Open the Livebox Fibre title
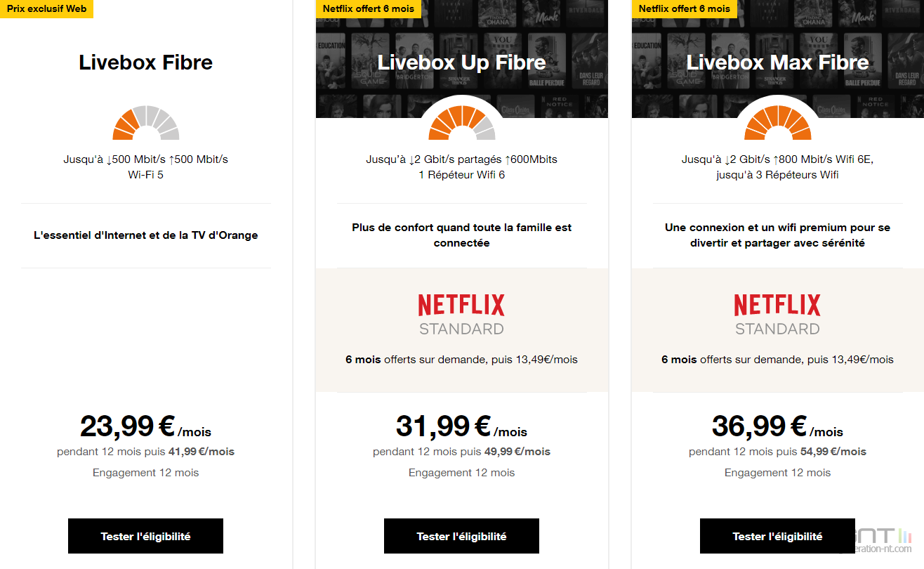The width and height of the screenshot is (924, 569). pyautogui.click(x=146, y=63)
